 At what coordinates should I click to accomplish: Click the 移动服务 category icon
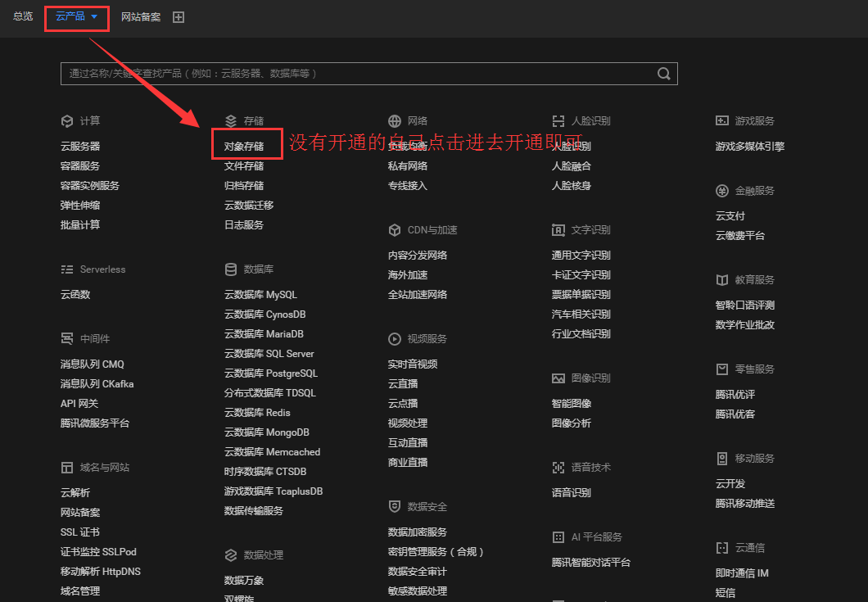tap(722, 458)
